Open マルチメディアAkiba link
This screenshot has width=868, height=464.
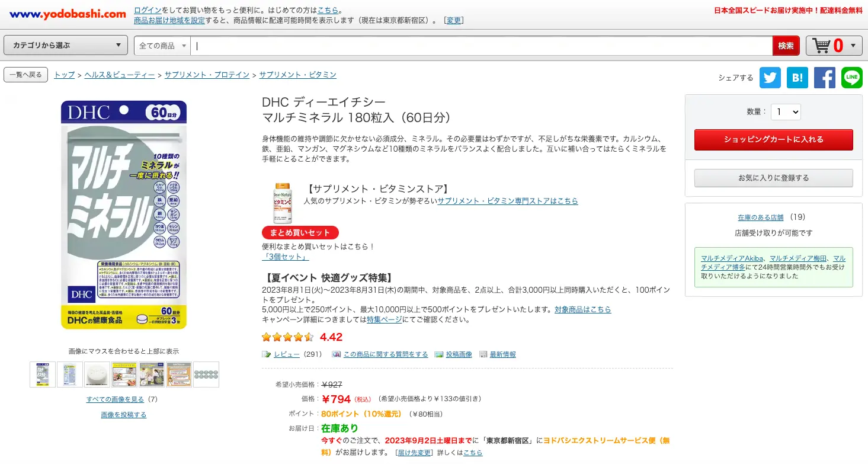732,258
